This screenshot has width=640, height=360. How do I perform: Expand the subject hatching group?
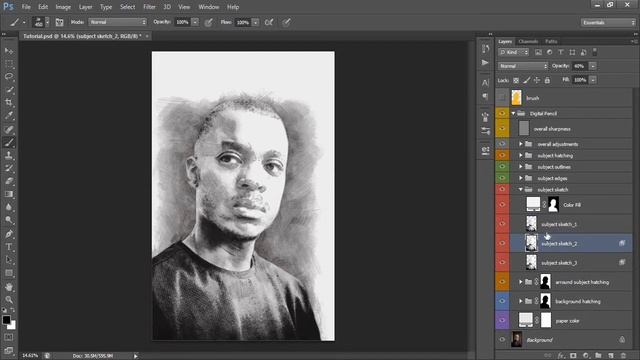coord(521,156)
